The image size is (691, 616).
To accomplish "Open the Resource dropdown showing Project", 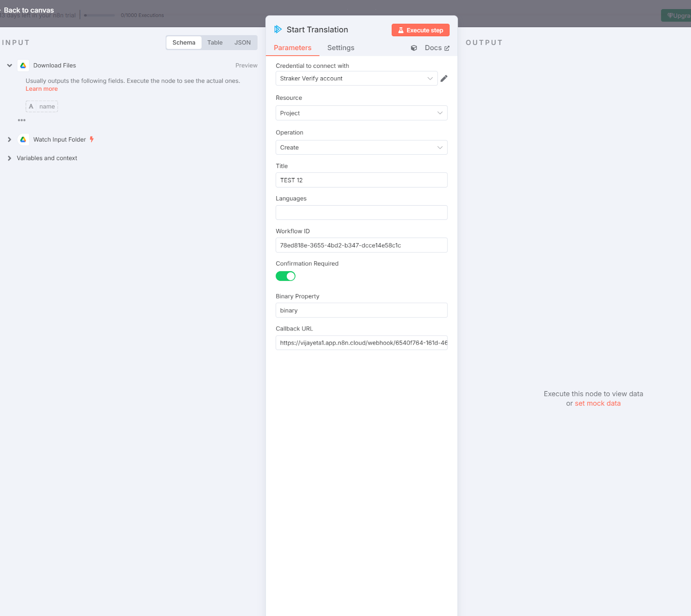I will (361, 113).
